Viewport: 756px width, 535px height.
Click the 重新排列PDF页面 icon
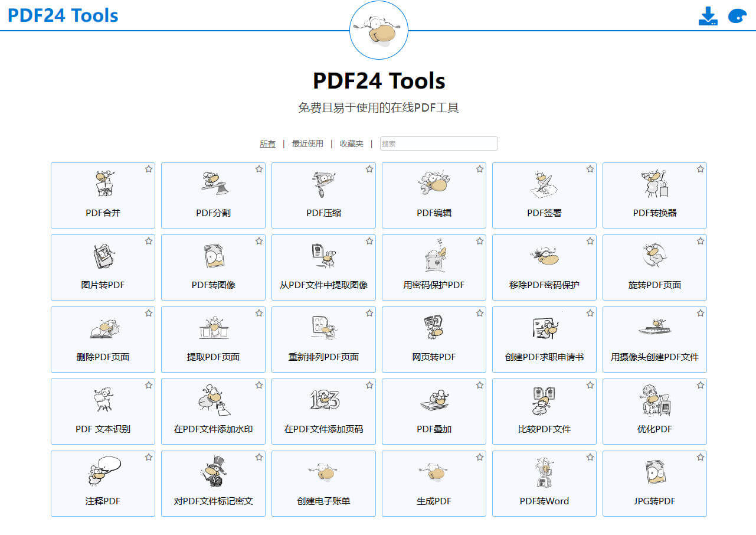[x=323, y=328]
